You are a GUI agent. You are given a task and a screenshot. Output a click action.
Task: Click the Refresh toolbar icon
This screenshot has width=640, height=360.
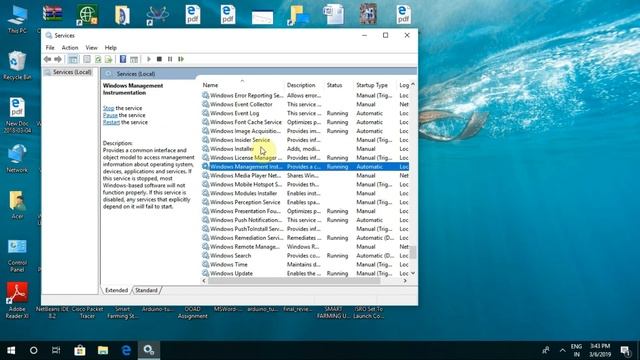(x=98, y=59)
